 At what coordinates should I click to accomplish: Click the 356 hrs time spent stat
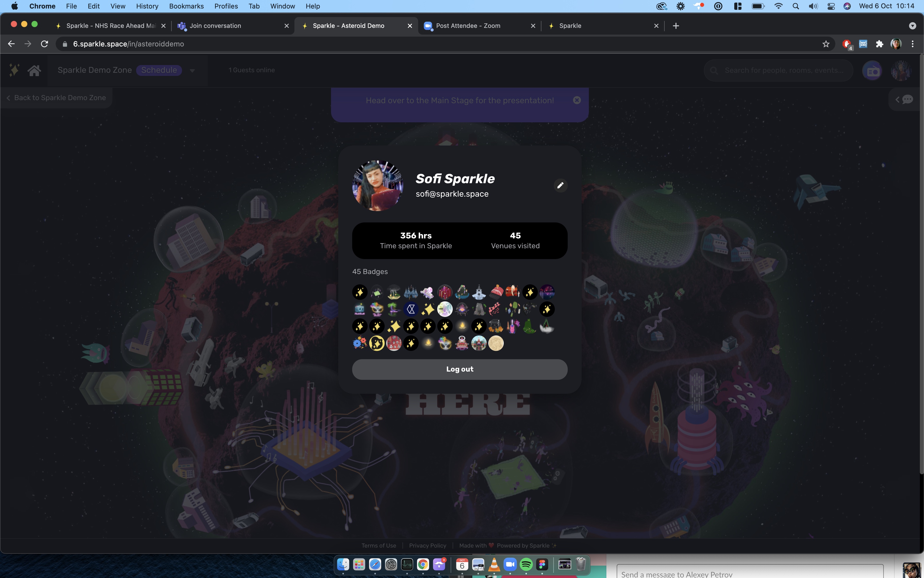(x=416, y=240)
